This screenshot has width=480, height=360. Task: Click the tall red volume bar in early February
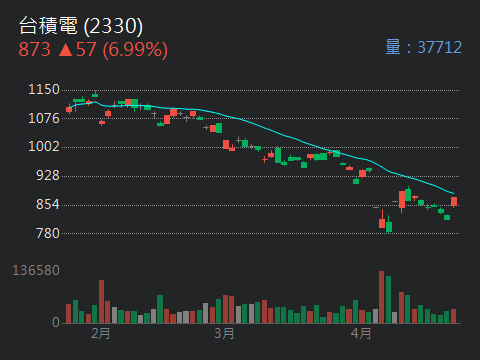101,302
